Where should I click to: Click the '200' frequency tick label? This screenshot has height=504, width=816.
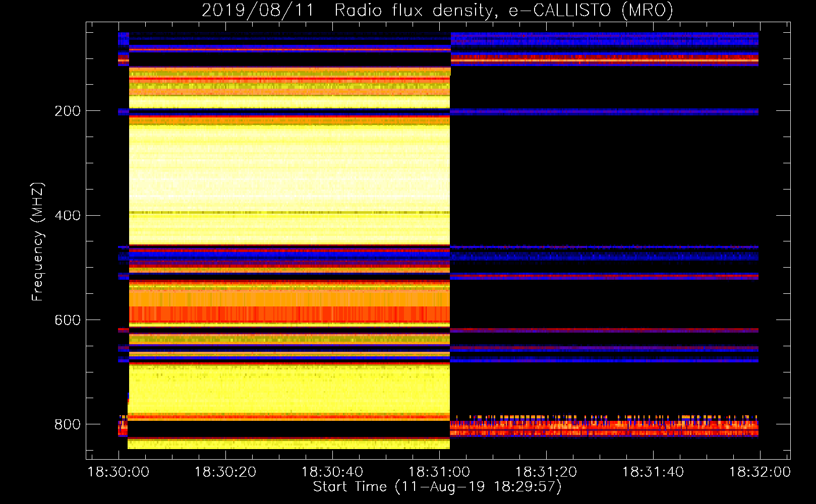68,111
